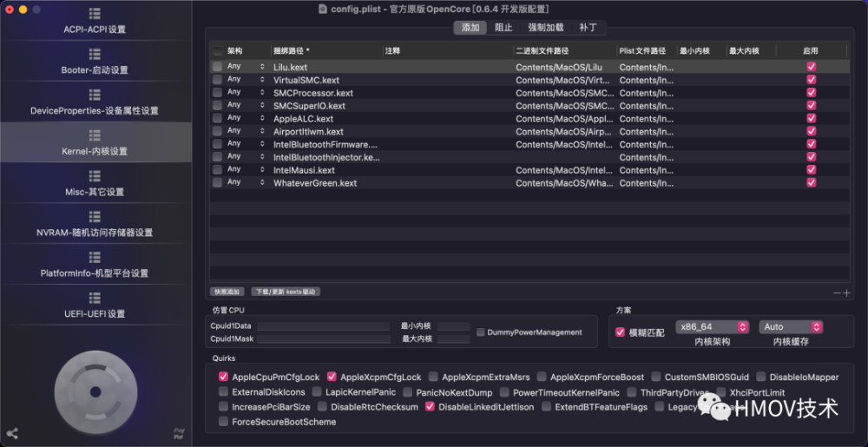
Task: Toggle the 模糊匹配 fuzzy match checkbox
Action: [620, 332]
